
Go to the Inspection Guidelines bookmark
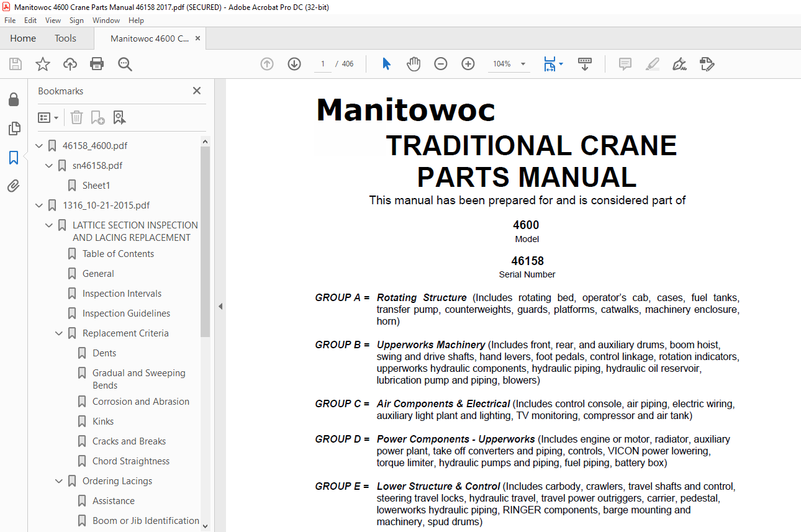tap(126, 313)
